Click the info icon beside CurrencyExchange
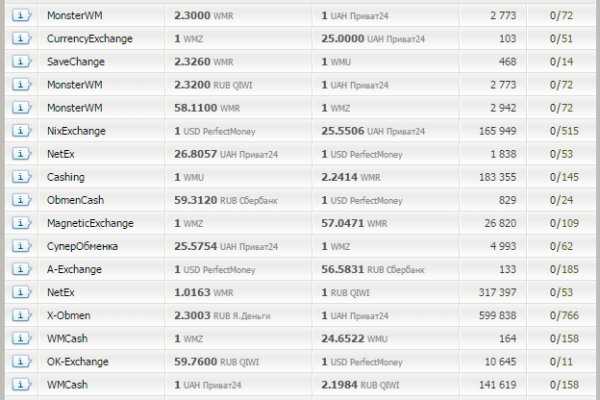 tap(22, 39)
